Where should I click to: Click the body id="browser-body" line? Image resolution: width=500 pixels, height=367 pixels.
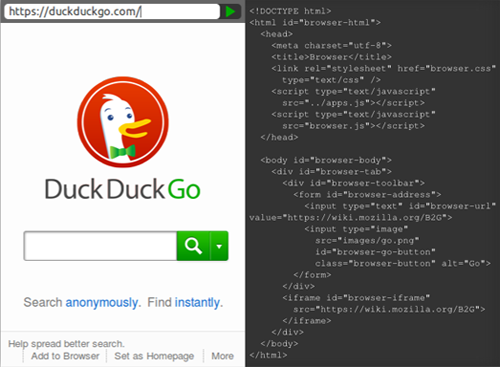click(326, 160)
